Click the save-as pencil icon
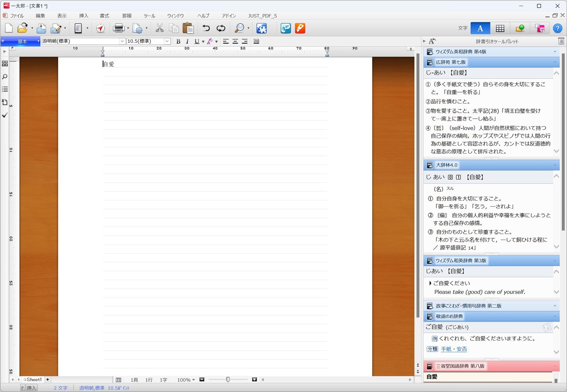The width and height of the screenshot is (567, 392). click(x=56, y=28)
